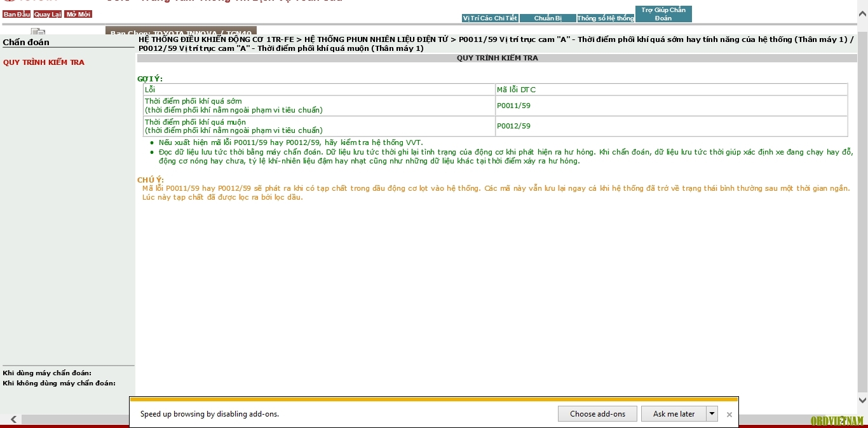The width and height of the screenshot is (868, 428).
Task: Open QUY TRÌNH KIỂM TRA in the sidebar
Action: pyautogui.click(x=44, y=62)
